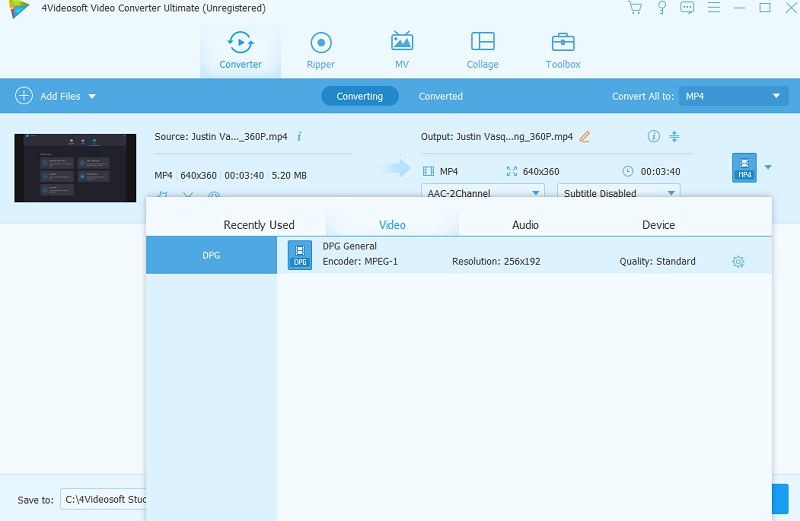Screen dimensions: 800x521
Task: Click Encoder: MPEG-1 text
Action: coord(360,261)
